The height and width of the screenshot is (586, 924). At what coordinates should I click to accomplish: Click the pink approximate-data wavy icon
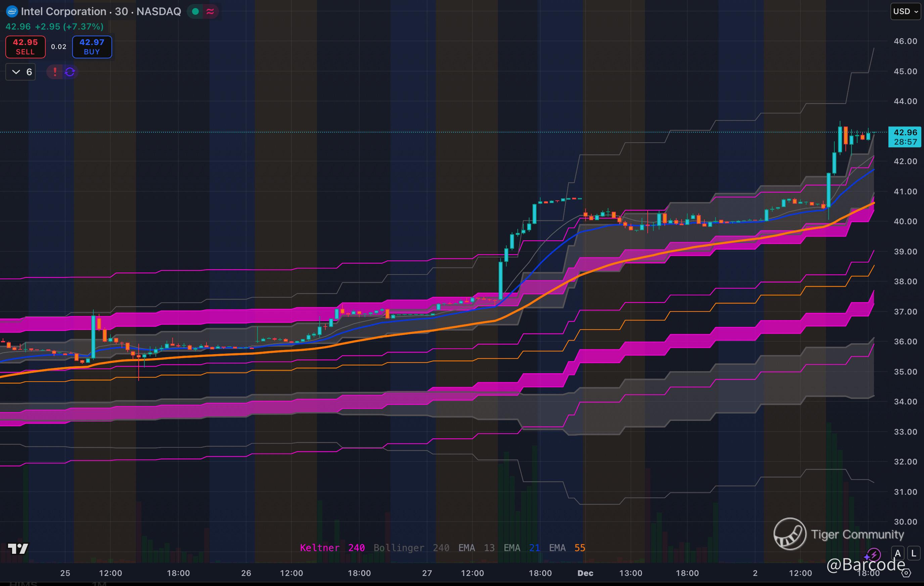pos(210,11)
